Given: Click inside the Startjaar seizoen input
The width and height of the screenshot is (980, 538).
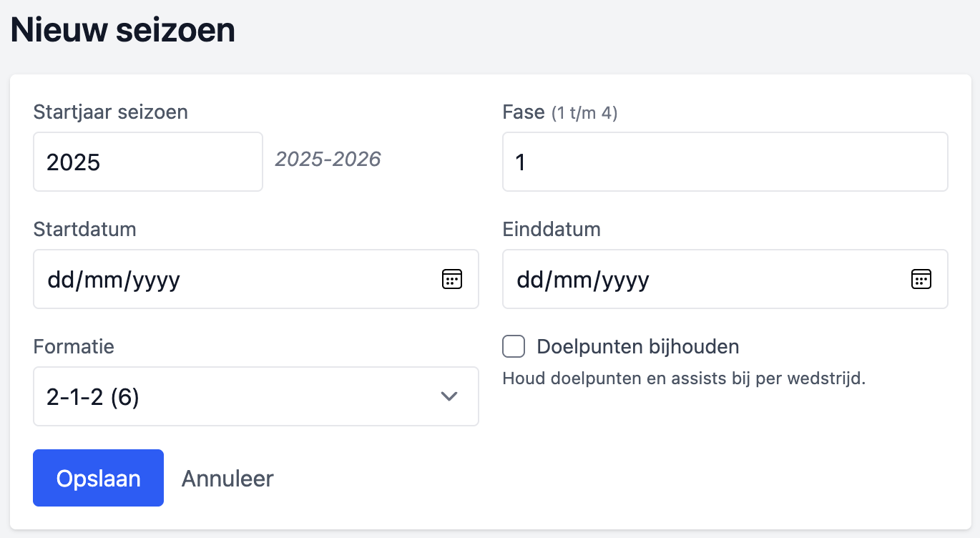Looking at the screenshot, I should 147,162.
